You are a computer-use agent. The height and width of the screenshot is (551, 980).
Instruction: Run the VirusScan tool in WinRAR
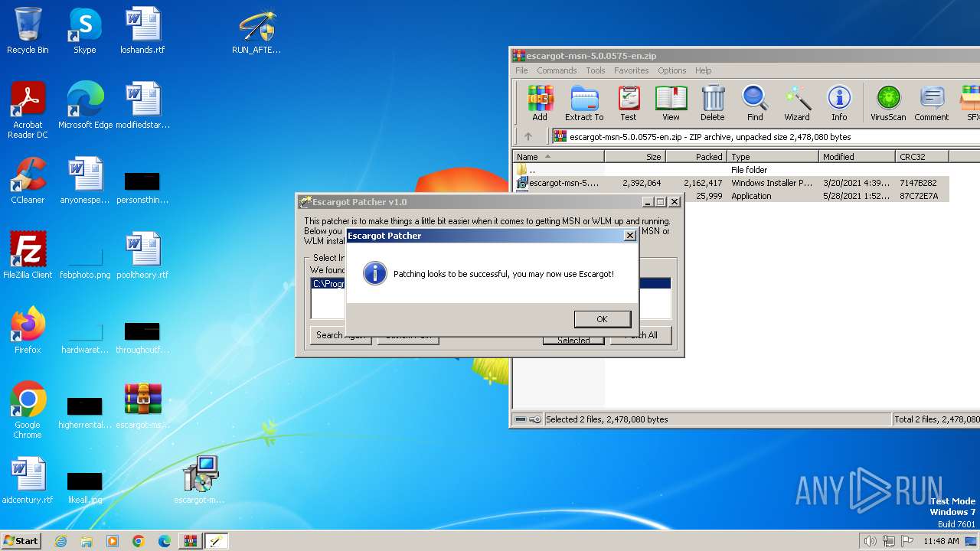coord(888,103)
